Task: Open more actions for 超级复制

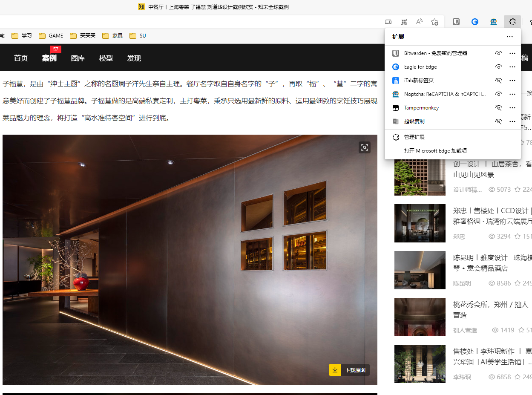Action: [512, 121]
